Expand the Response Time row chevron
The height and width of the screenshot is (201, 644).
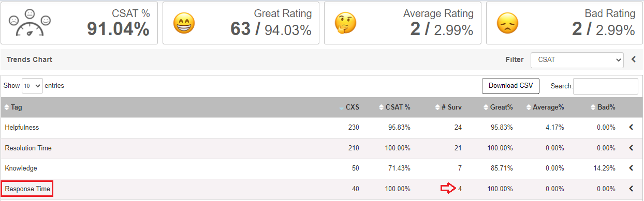631,189
